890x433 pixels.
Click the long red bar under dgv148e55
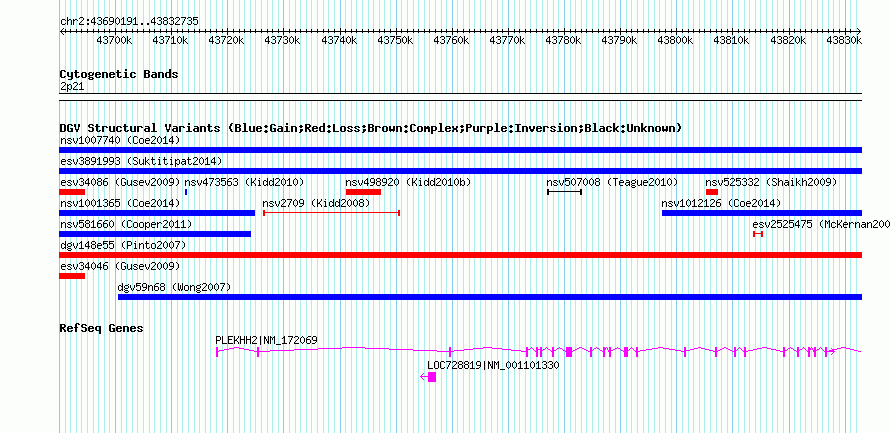(x=460, y=255)
